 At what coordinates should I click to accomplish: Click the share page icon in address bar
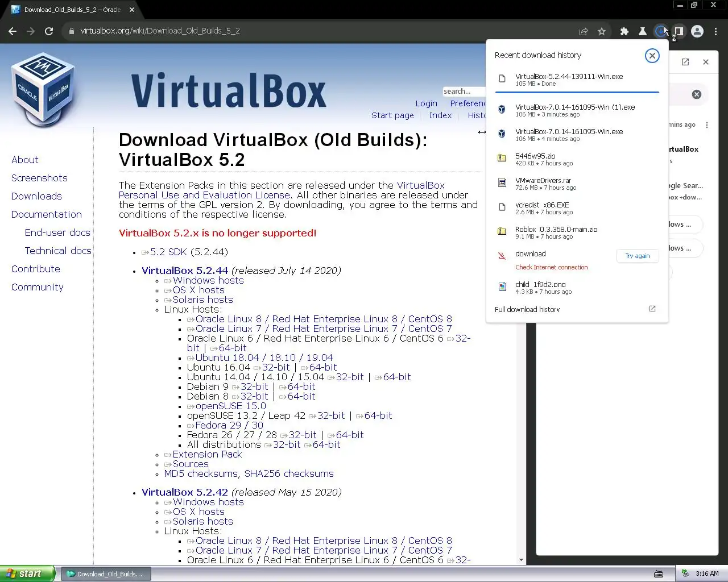point(584,31)
